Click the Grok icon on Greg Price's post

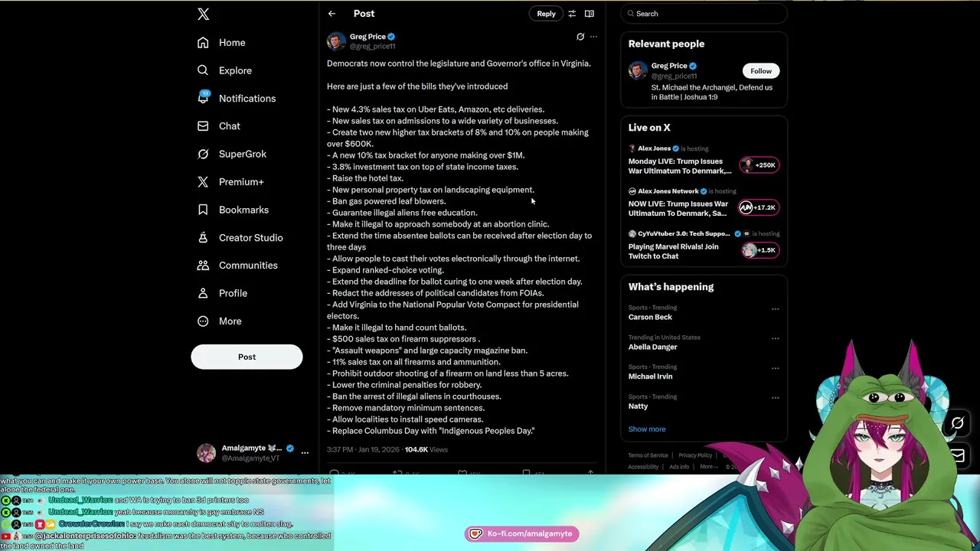click(x=580, y=37)
